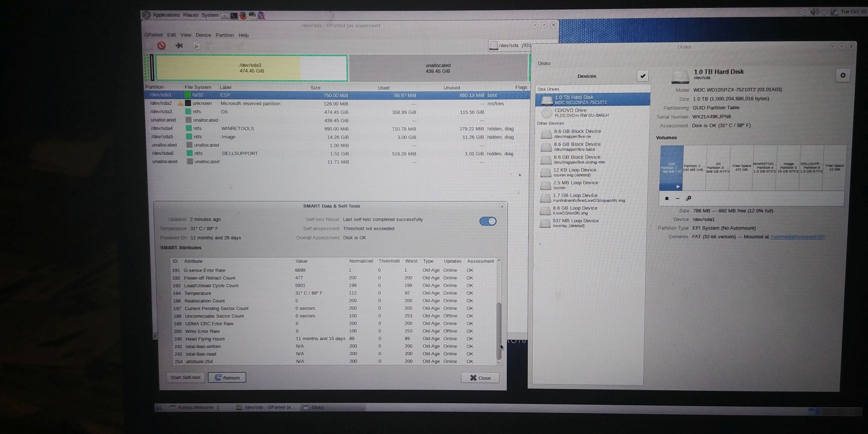
Task: Launch Firefox from the top panel
Action: tap(243, 15)
